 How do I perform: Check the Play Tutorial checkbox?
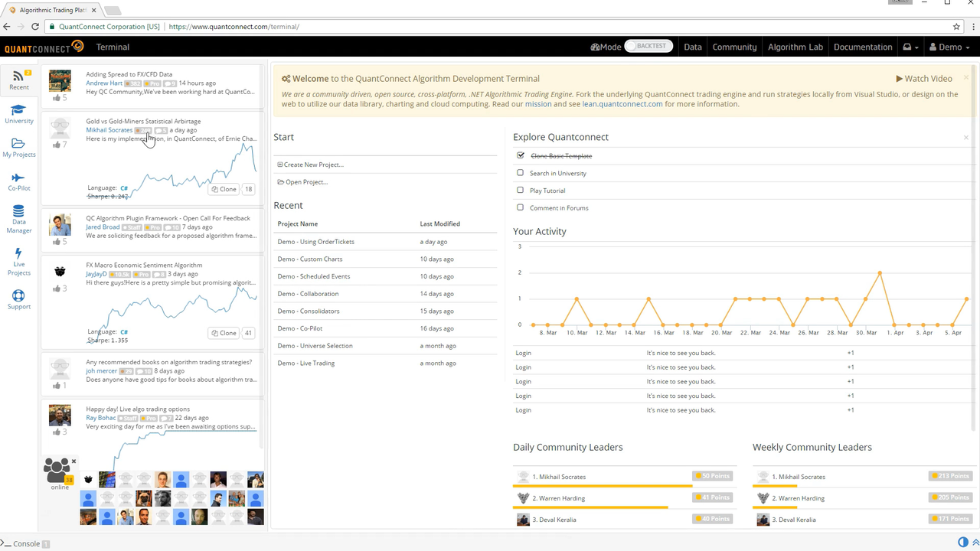click(521, 191)
